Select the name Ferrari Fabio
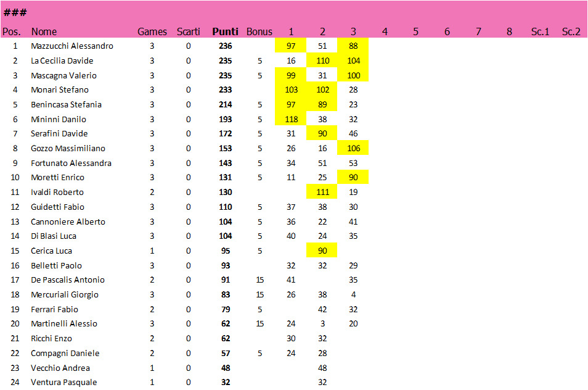 (x=54, y=309)
